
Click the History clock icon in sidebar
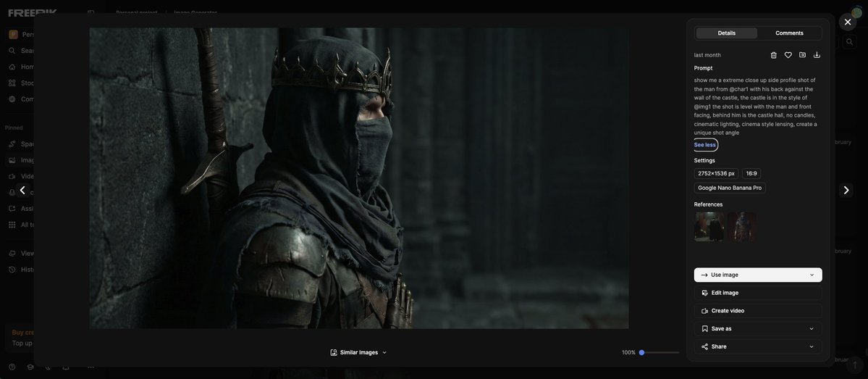(12, 270)
